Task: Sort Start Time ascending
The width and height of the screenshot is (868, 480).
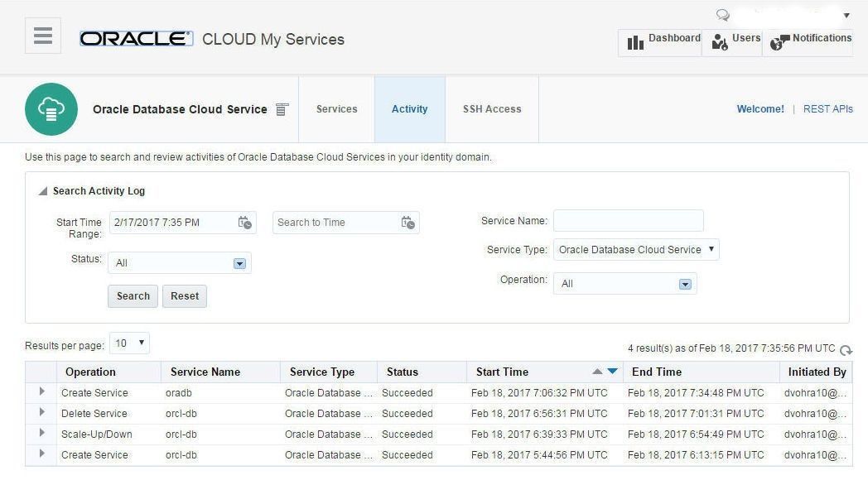Action: (597, 372)
